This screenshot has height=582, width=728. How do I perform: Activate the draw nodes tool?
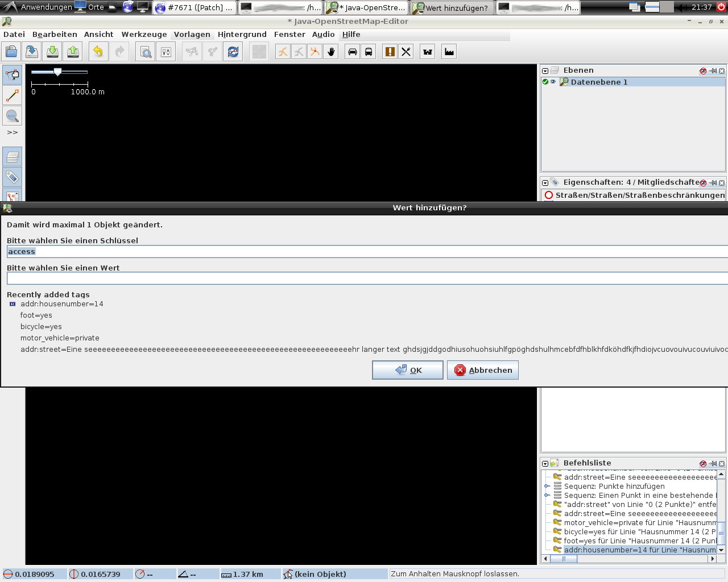[13, 95]
